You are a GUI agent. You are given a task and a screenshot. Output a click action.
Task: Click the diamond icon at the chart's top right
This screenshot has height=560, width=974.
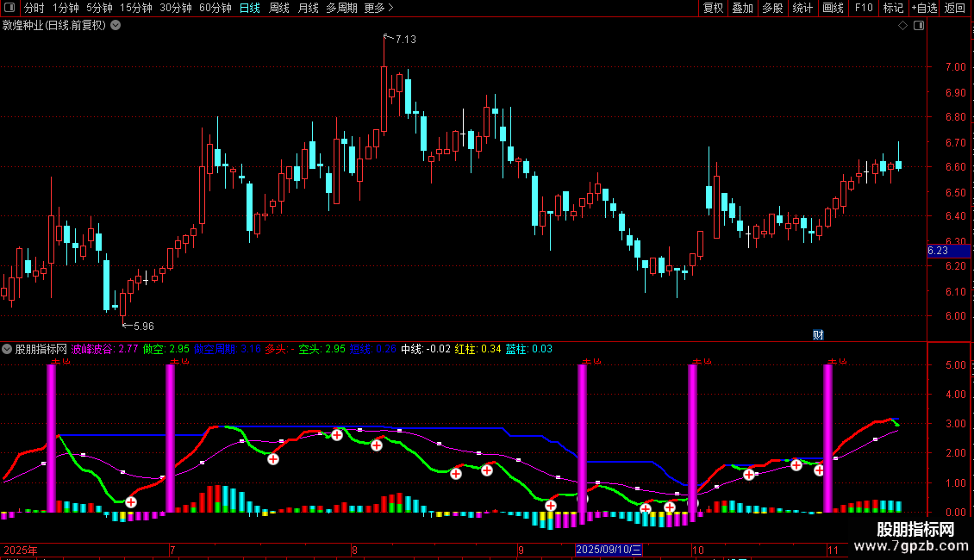click(x=902, y=26)
